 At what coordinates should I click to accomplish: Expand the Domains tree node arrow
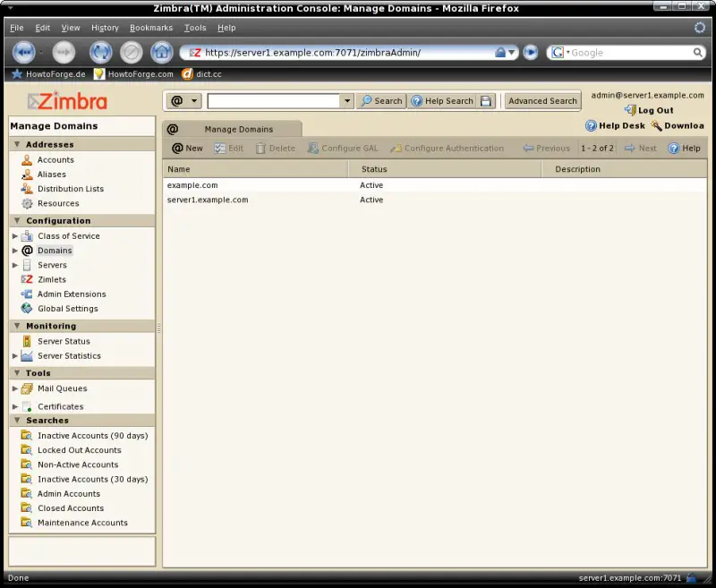click(15, 251)
